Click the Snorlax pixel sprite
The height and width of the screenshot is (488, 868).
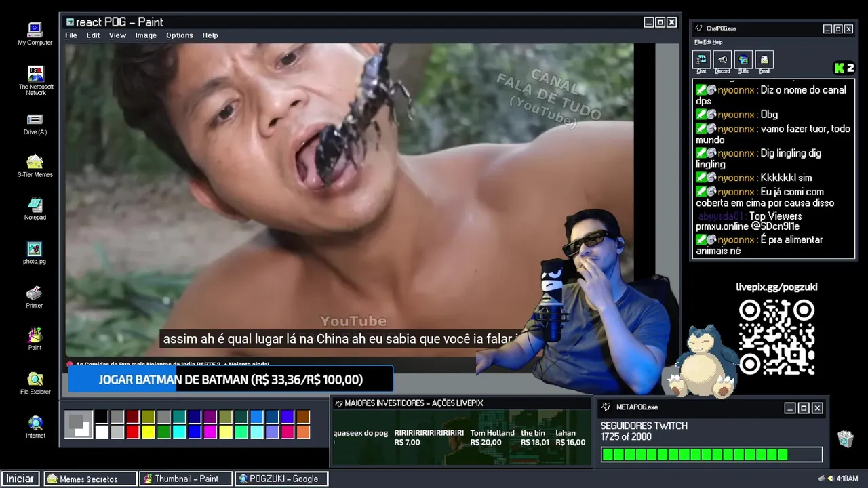coord(703,361)
